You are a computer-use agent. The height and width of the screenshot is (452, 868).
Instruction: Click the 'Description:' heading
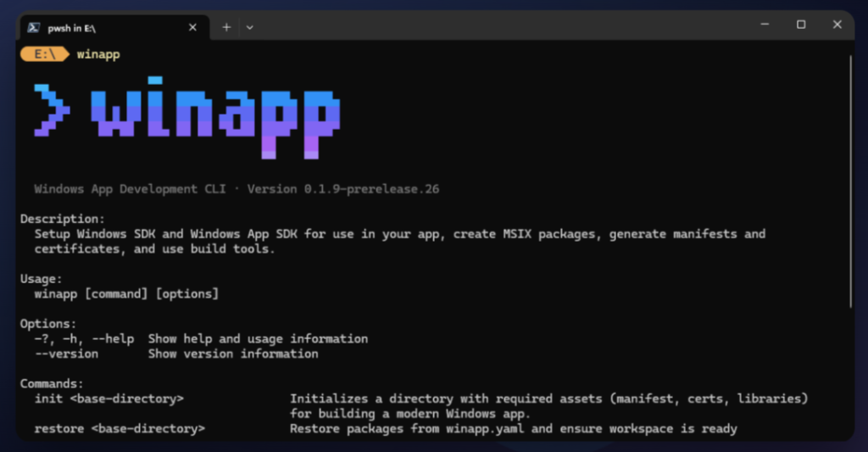click(63, 219)
